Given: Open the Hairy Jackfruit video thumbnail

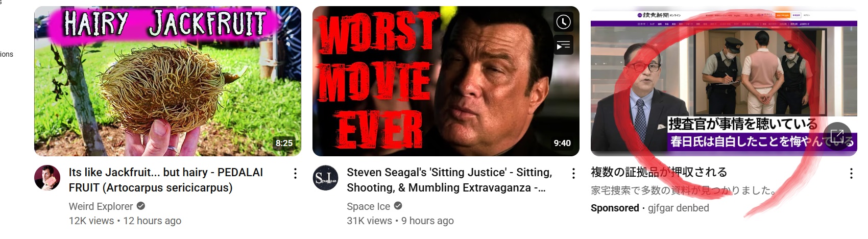Looking at the screenshot, I should pyautogui.click(x=167, y=81).
